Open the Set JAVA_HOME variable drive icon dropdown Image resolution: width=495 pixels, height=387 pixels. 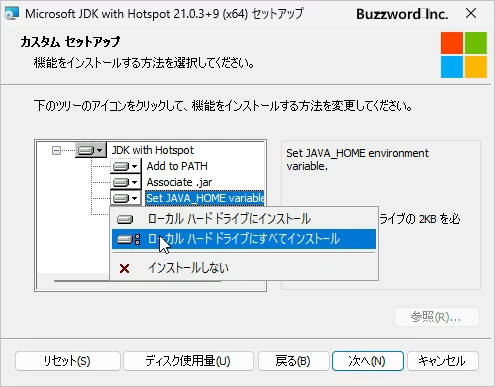126,198
